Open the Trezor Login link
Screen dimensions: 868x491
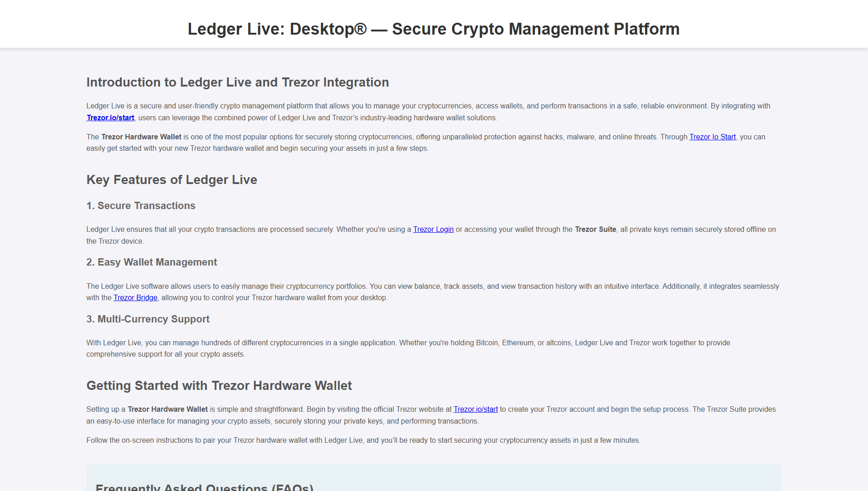tap(433, 229)
